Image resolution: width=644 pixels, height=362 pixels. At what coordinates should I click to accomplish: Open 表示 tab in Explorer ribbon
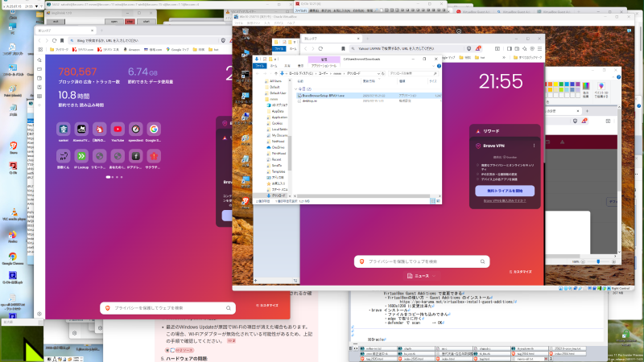[x=300, y=66]
